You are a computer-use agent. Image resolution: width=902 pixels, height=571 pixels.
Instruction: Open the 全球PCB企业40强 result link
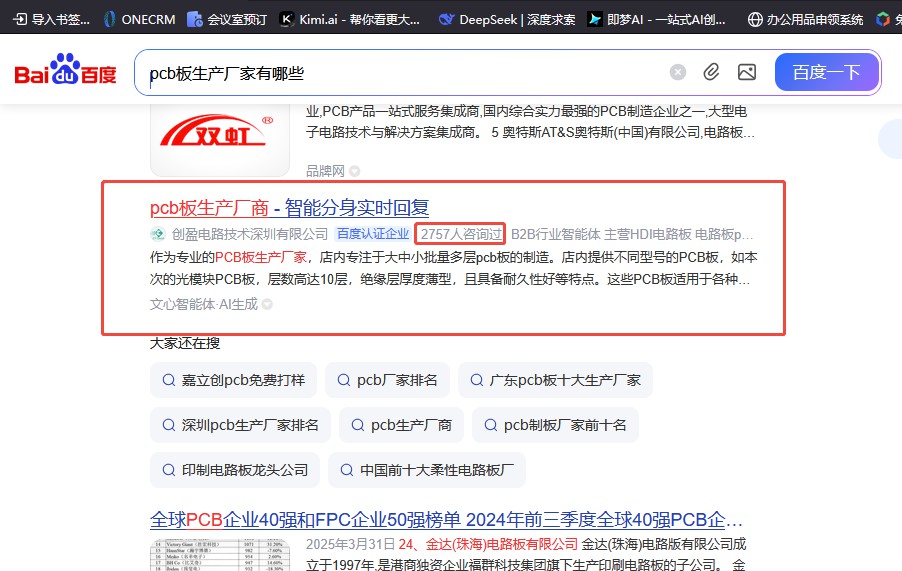(x=446, y=521)
